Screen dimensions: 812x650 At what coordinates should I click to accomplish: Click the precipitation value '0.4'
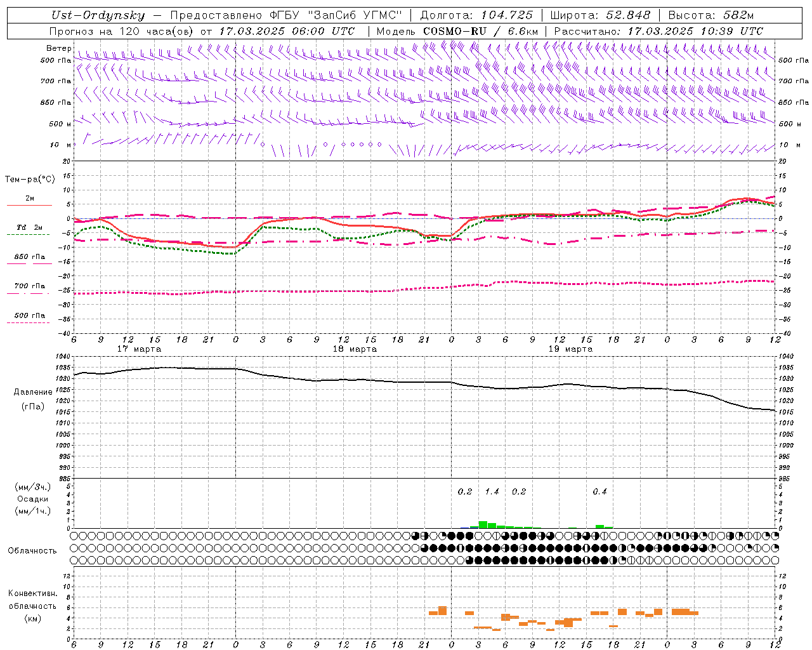click(x=599, y=491)
